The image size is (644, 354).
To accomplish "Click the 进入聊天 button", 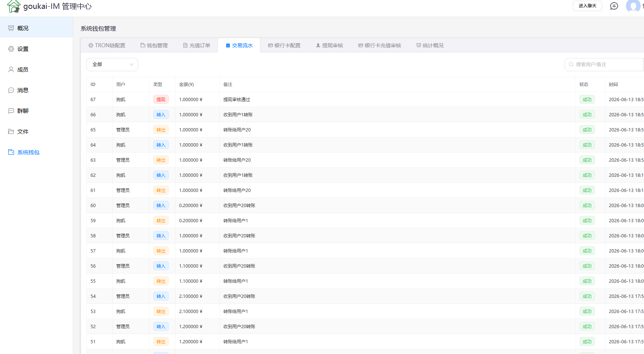I will coord(588,6).
